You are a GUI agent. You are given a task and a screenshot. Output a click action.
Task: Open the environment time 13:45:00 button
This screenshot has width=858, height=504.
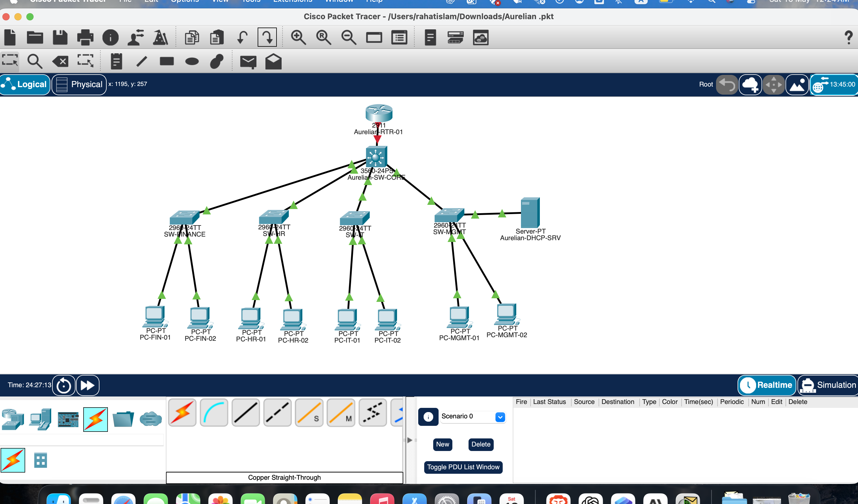(834, 84)
